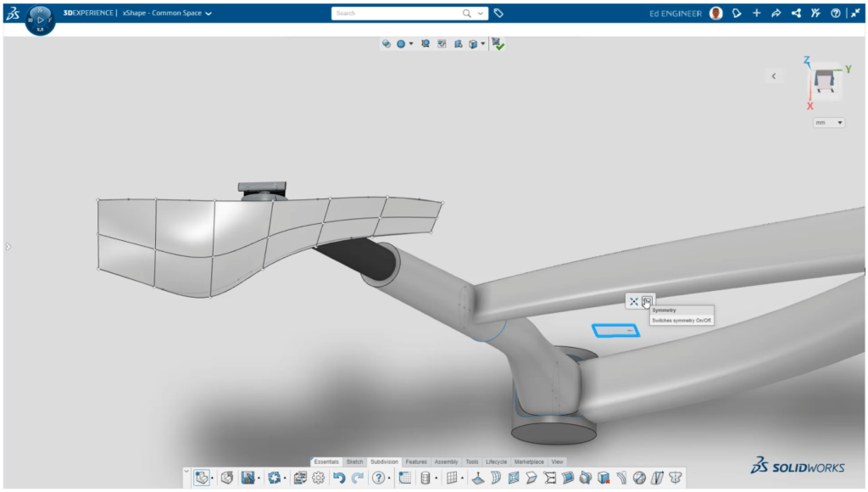The width and height of the screenshot is (868, 492).
Task: Click the green-check validation icon in top toolbar
Action: coord(498,43)
